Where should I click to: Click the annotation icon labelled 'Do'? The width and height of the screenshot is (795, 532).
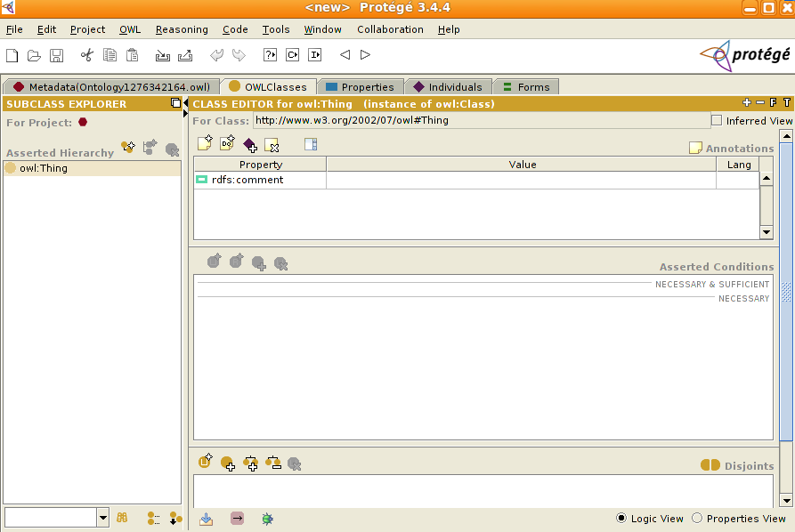(227, 143)
